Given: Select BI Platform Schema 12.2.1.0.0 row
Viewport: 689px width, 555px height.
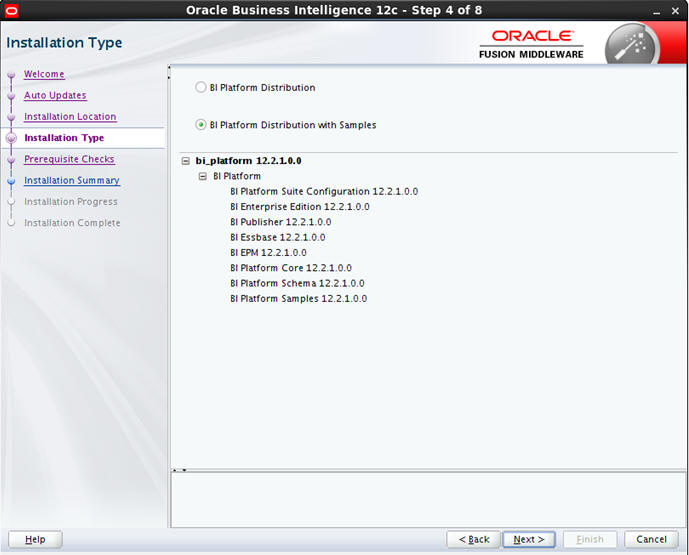Looking at the screenshot, I should coord(297,283).
